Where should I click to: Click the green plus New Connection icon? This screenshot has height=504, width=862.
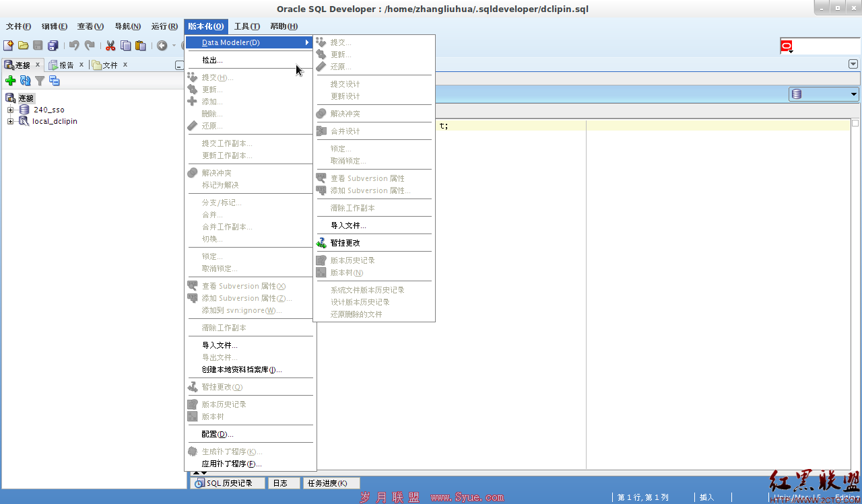click(10, 81)
